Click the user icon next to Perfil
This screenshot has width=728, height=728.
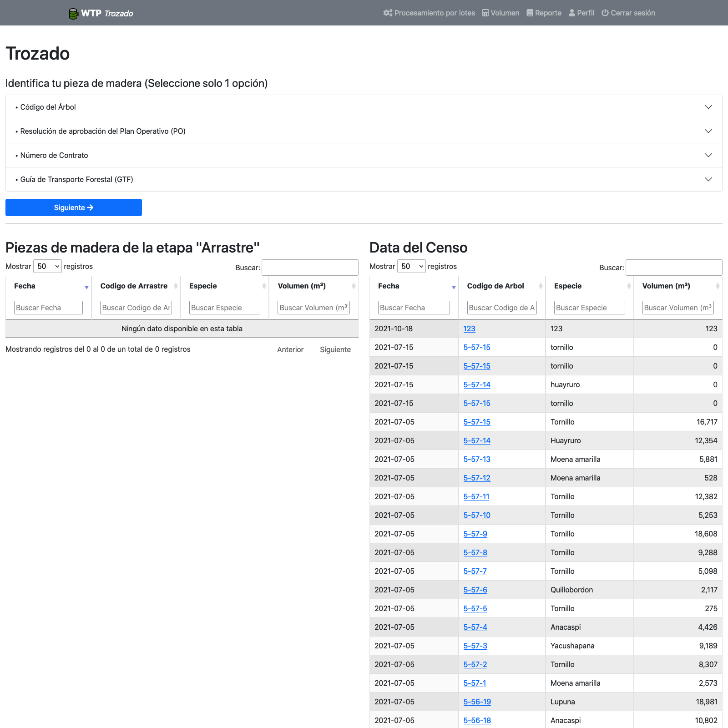point(572,13)
